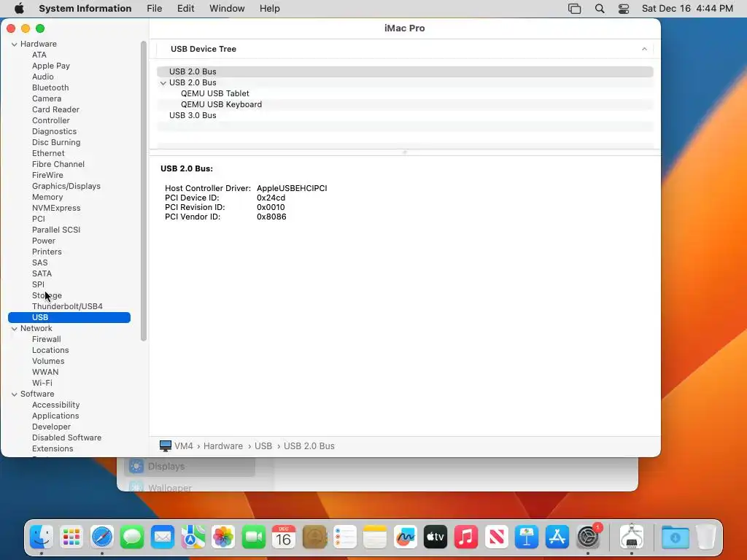747x560 pixels.
Task: Click the pane splitter handle
Action: click(x=405, y=152)
